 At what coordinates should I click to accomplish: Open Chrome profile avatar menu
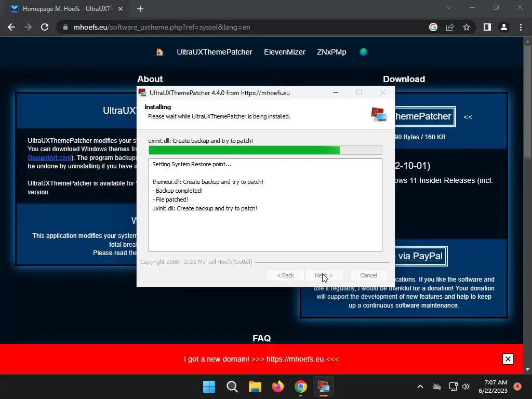point(504,27)
